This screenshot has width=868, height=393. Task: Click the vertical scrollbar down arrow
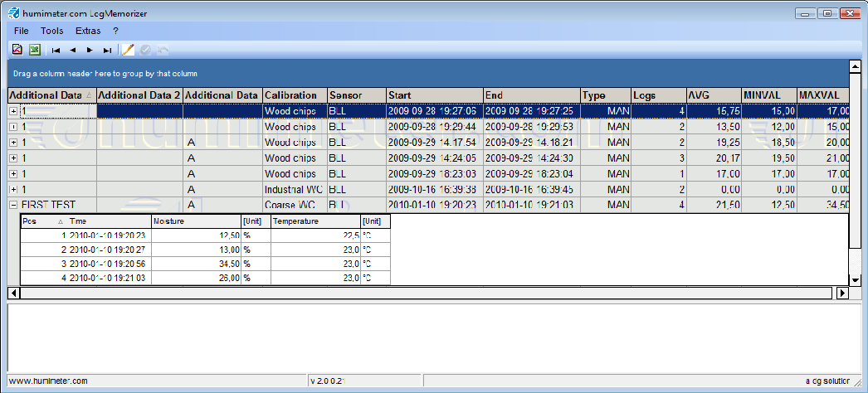855,279
